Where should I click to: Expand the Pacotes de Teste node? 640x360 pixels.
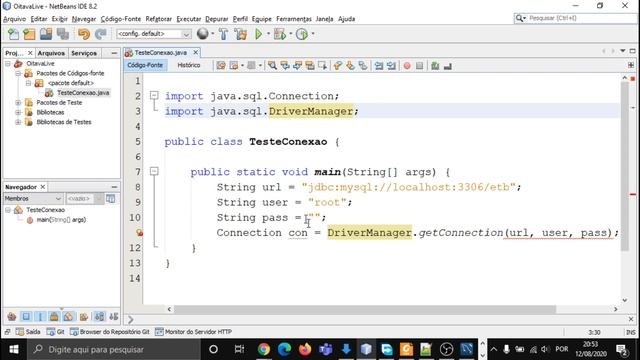pos(18,103)
